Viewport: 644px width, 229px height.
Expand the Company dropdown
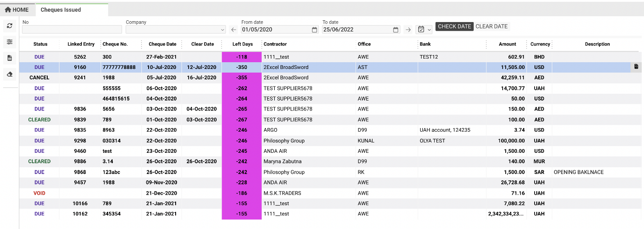[222, 30]
